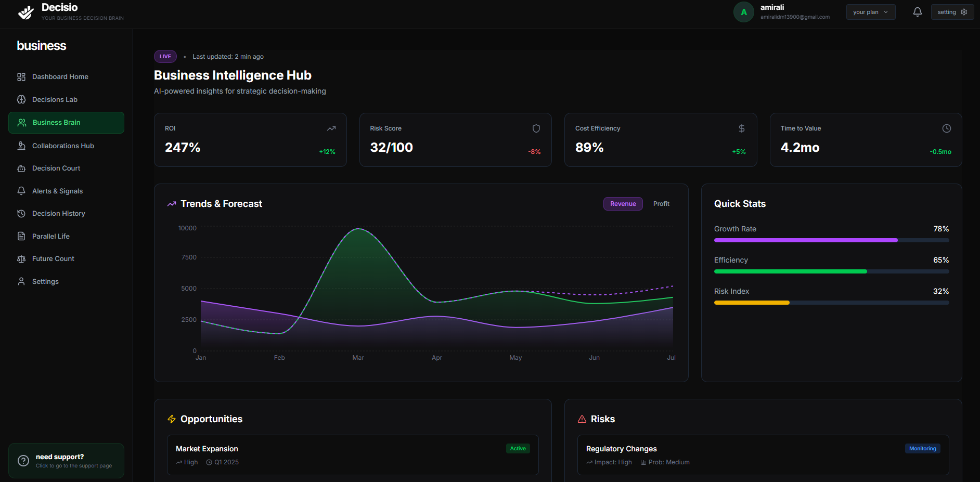Click the Time to Value clock icon
Viewport: 980px width, 482px height.
point(947,128)
